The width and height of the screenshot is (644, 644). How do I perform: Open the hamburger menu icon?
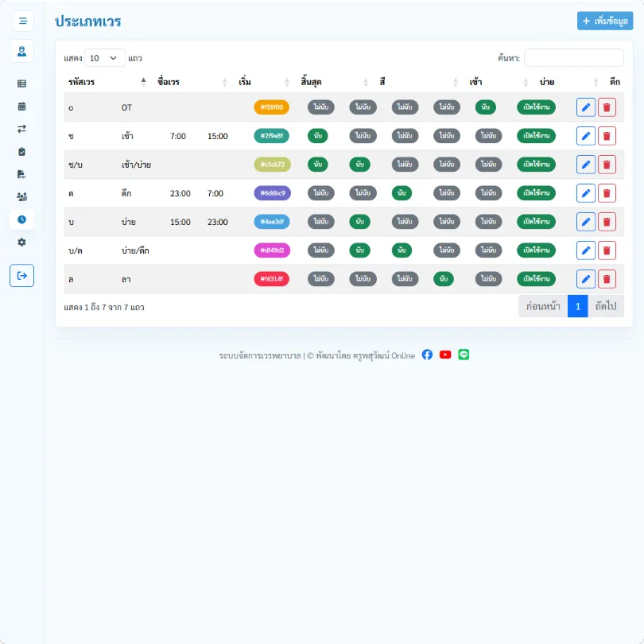coord(23,21)
